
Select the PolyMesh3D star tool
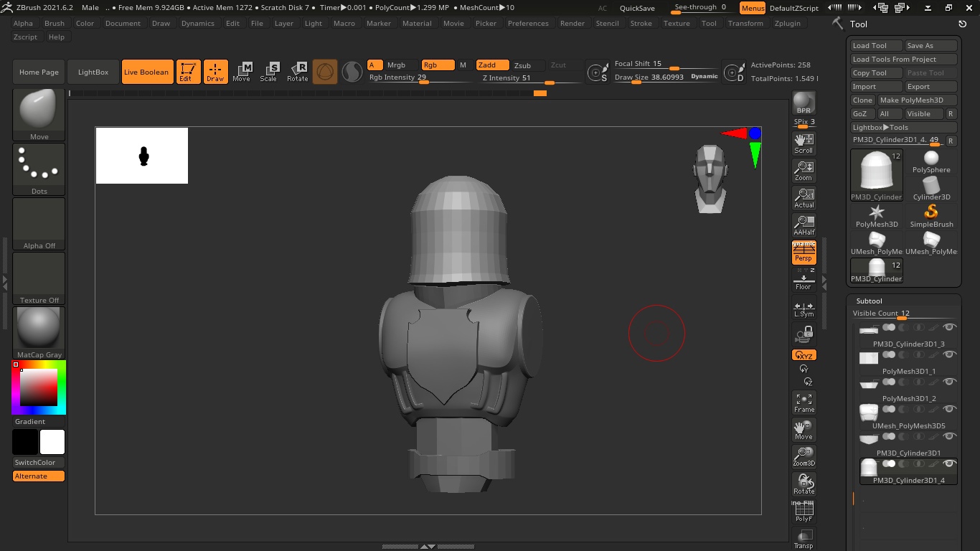tap(877, 217)
